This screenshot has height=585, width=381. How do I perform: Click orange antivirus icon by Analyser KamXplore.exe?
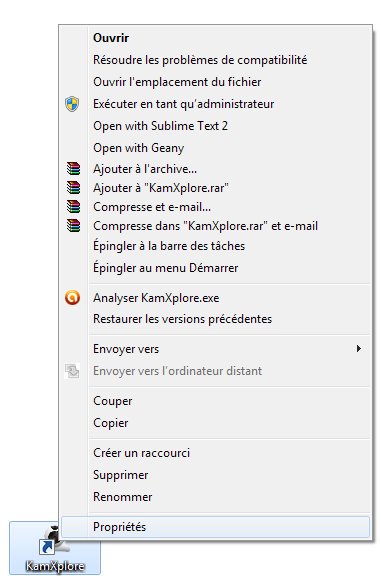(x=72, y=298)
